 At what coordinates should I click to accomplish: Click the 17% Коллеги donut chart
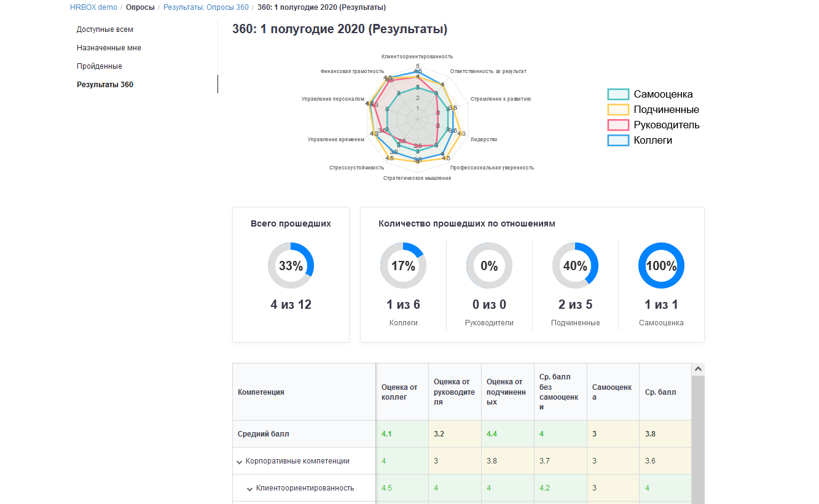403,266
